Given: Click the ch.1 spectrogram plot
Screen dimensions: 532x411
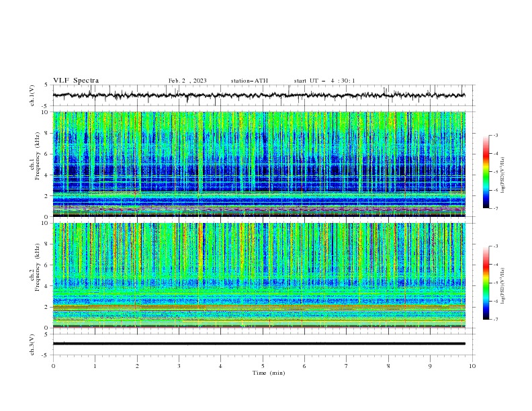Looking at the screenshot, I should 259,164.
